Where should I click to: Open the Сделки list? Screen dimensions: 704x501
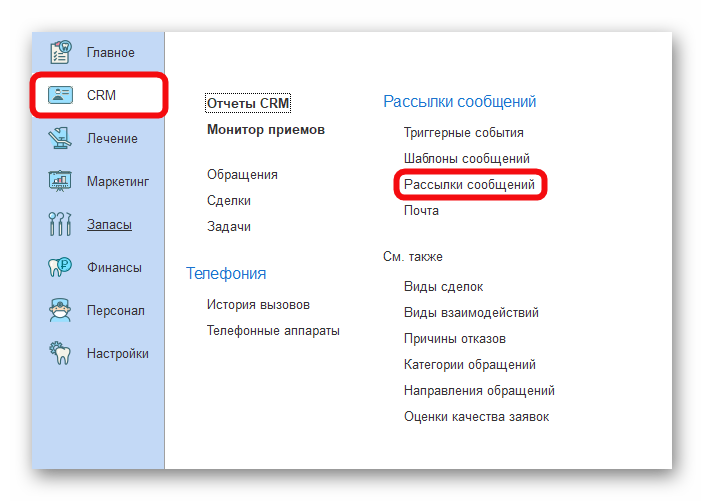[229, 201]
